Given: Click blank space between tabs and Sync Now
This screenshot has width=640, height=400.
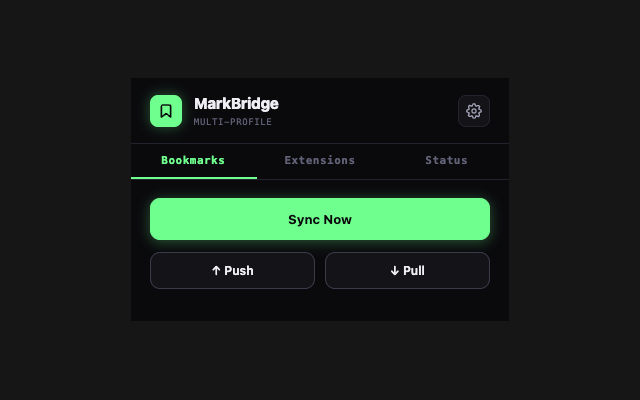Looking at the screenshot, I should [320, 189].
